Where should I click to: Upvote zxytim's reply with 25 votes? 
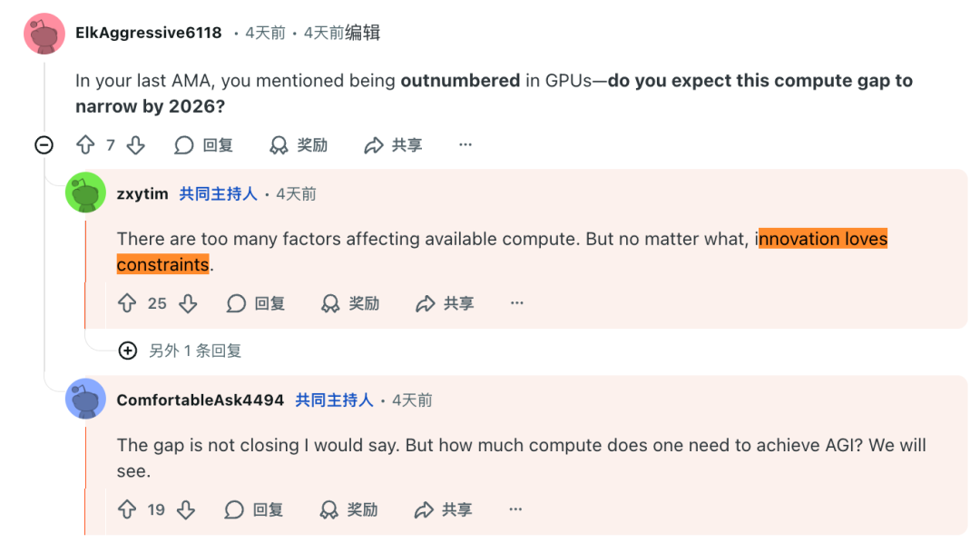click(x=127, y=303)
